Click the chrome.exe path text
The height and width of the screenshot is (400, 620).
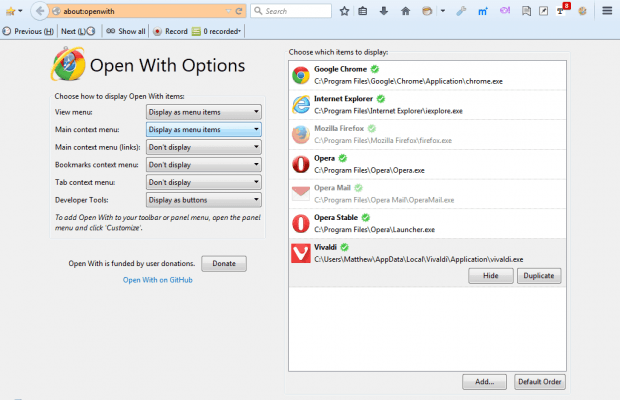point(408,81)
